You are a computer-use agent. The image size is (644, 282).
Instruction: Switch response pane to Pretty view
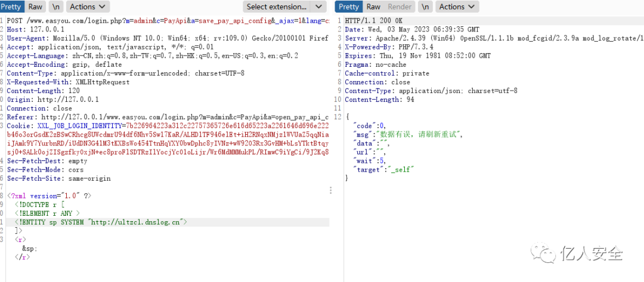point(349,7)
